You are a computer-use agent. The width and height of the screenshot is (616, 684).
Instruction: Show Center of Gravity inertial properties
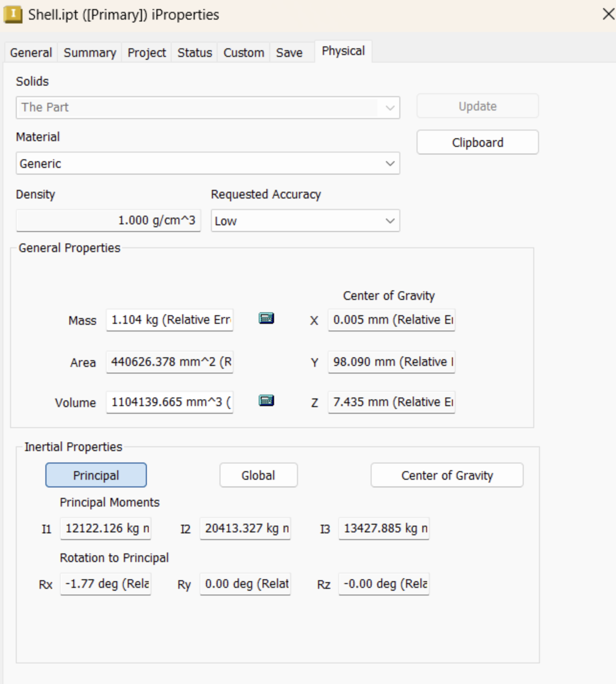(447, 475)
